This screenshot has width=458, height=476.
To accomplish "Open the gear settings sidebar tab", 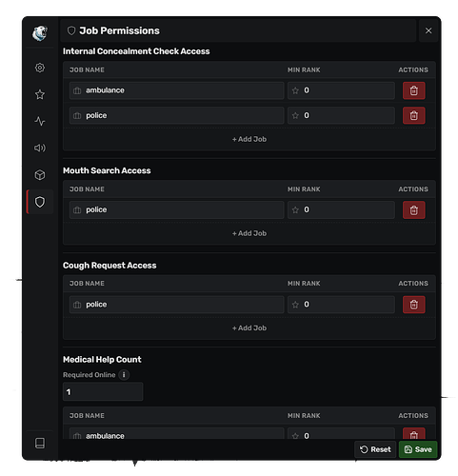I will coord(40,68).
